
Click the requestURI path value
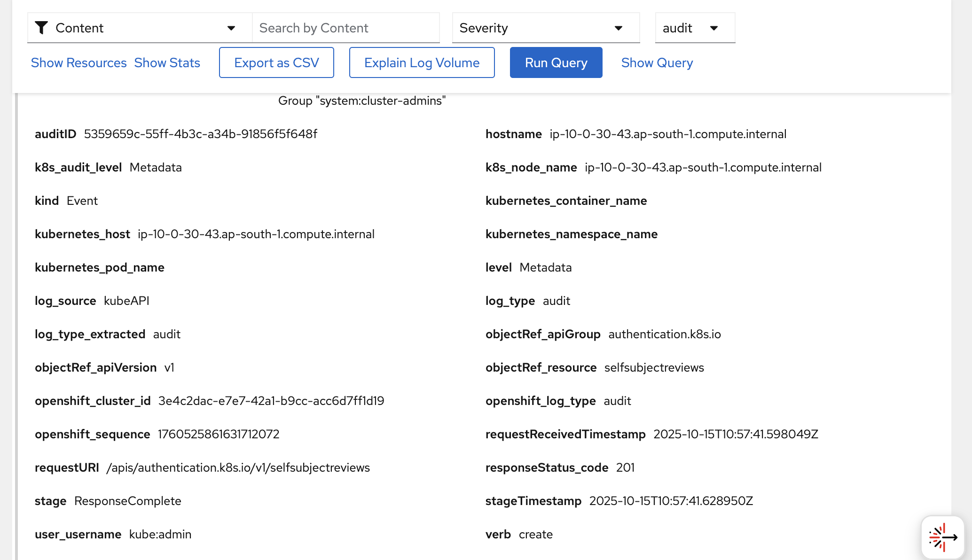pos(238,468)
